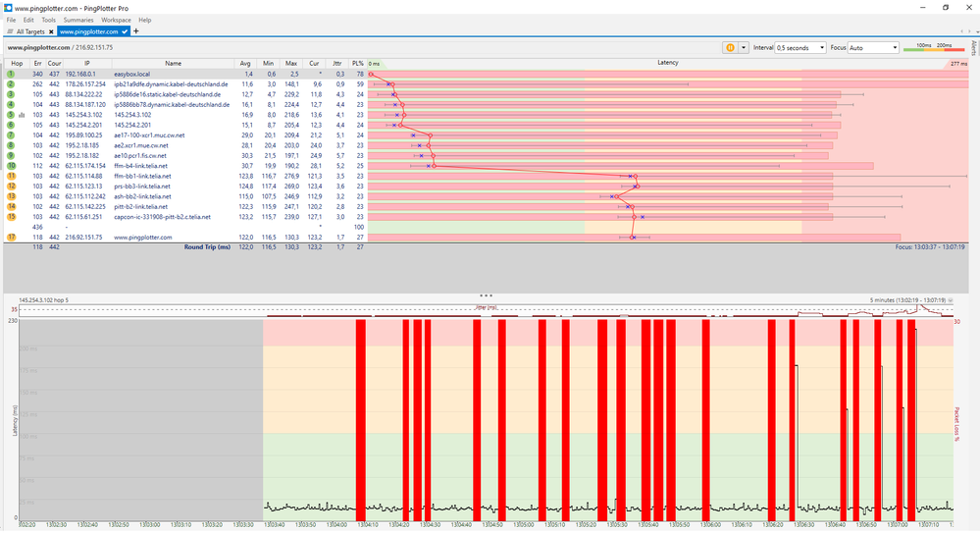
Task: Toggle the graph icon next to hop 5
Action: [x=22, y=115]
